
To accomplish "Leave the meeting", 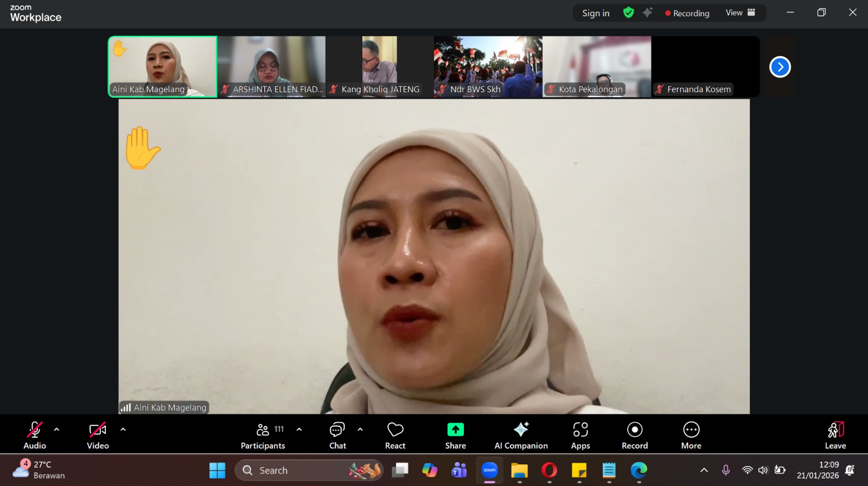I will point(835,436).
